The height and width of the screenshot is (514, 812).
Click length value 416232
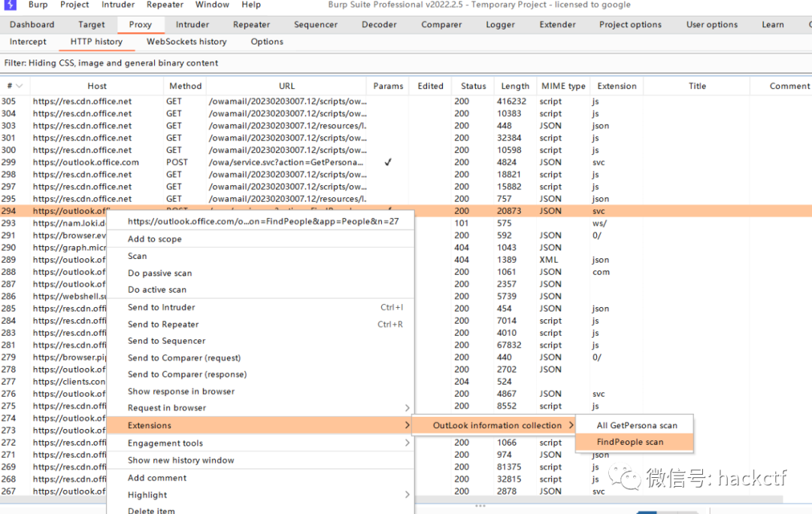click(511, 101)
